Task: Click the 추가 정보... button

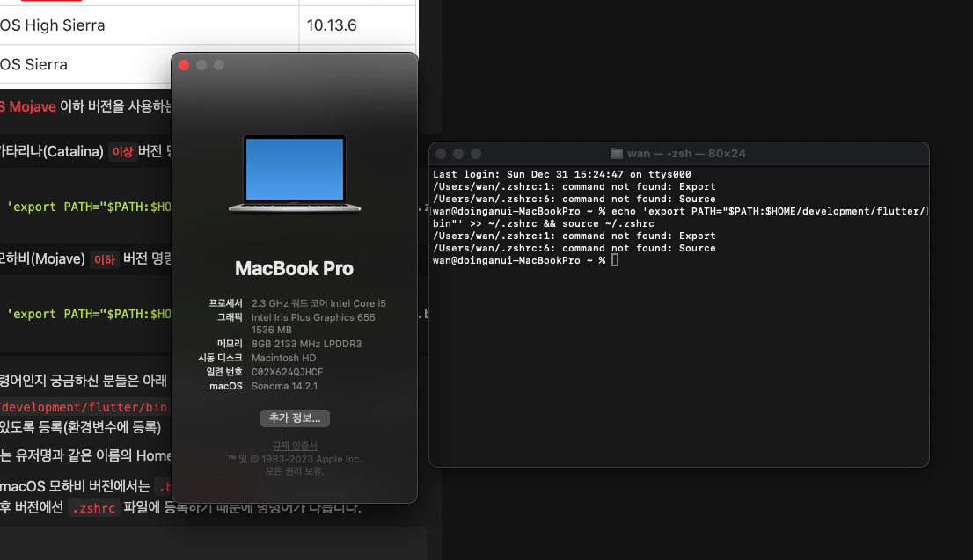Action: (x=295, y=418)
